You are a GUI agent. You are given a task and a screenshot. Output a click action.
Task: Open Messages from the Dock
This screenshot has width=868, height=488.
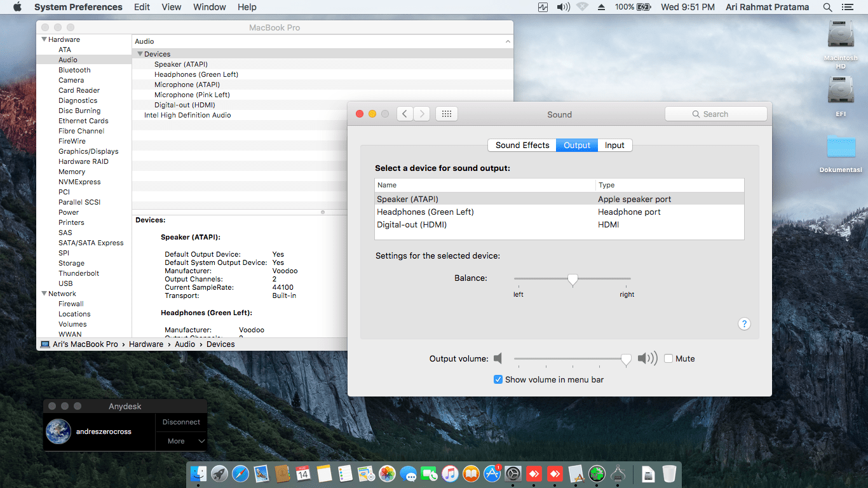click(408, 473)
